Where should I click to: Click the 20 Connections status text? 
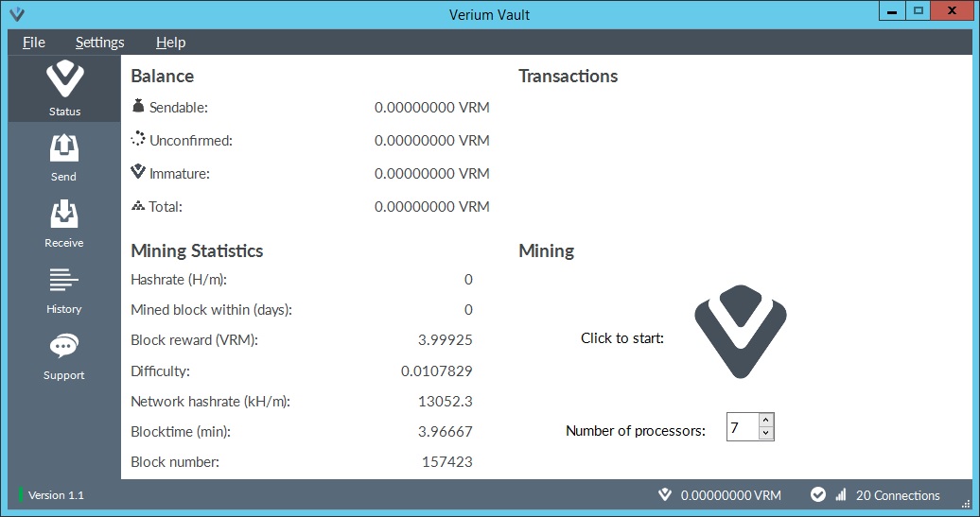coord(897,495)
